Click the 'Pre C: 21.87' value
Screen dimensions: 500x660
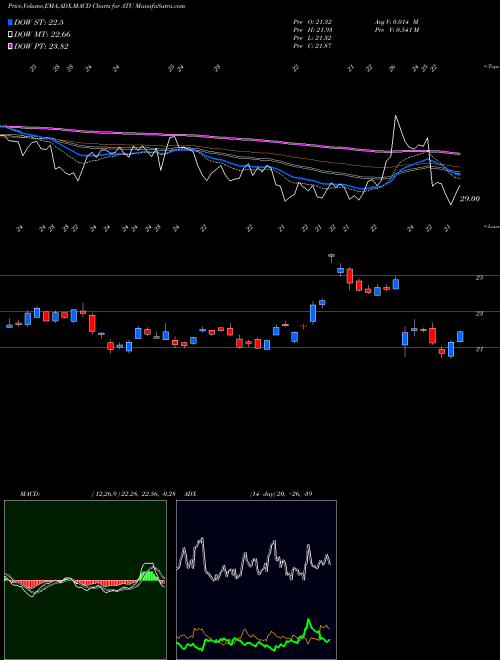point(313,46)
